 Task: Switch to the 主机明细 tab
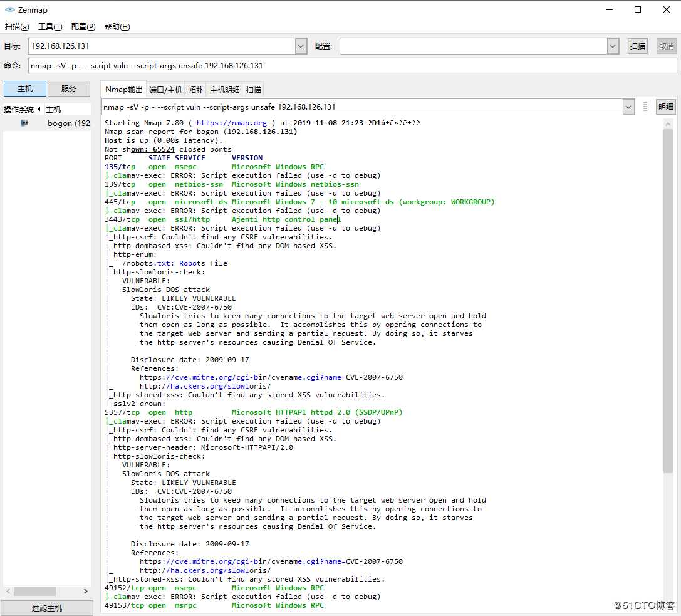coord(224,90)
